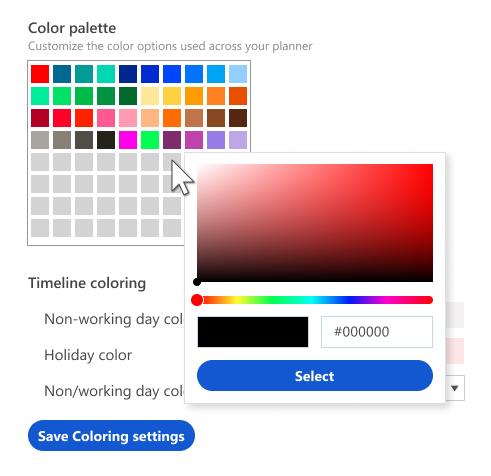
Task: Click the hex color input field
Action: coord(377,332)
